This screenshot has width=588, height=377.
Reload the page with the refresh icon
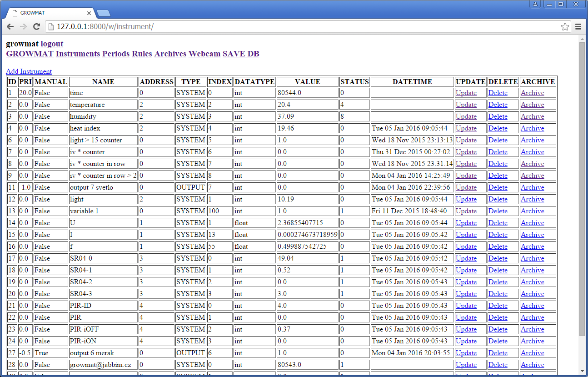[37, 27]
